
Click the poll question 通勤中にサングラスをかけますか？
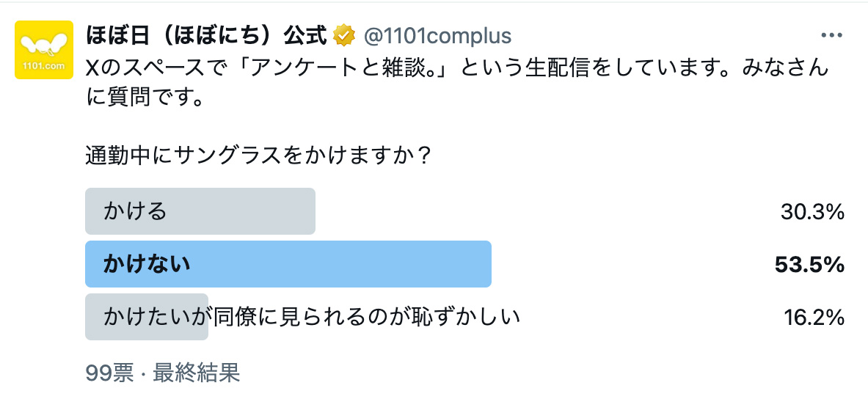pos(258,156)
